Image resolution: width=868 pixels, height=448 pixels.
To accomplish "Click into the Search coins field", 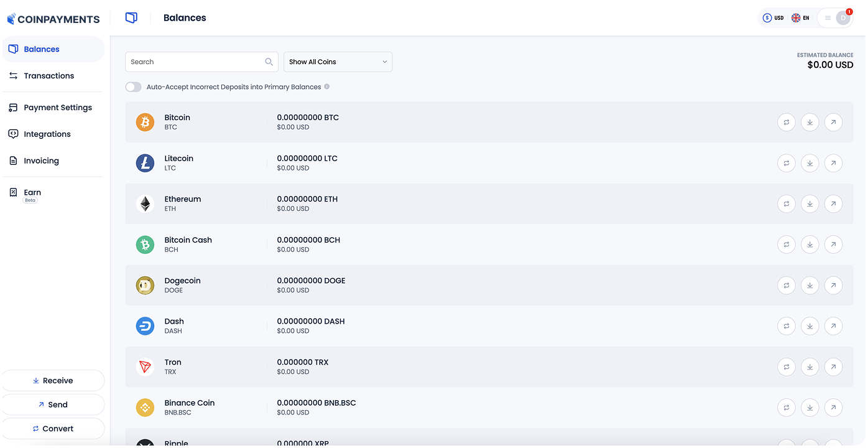I will click(x=194, y=62).
